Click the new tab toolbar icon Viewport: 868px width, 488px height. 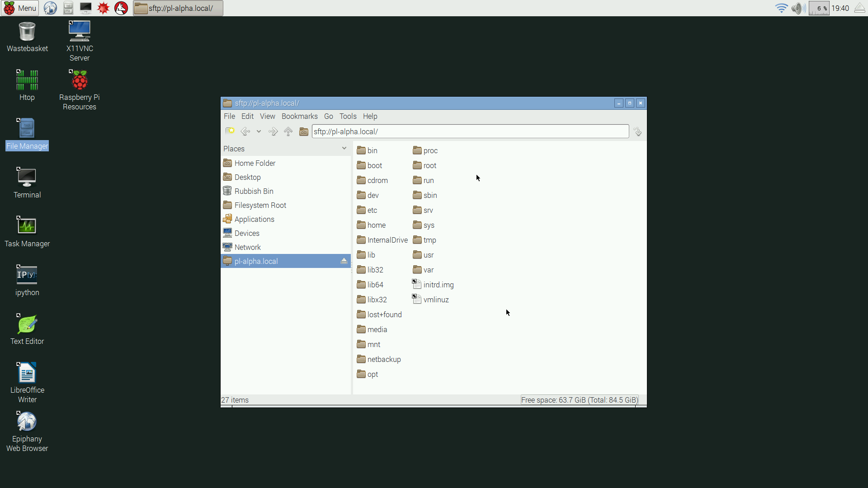(230, 131)
